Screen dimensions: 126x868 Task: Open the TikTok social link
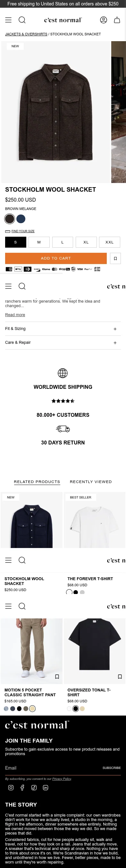[x=34, y=788]
